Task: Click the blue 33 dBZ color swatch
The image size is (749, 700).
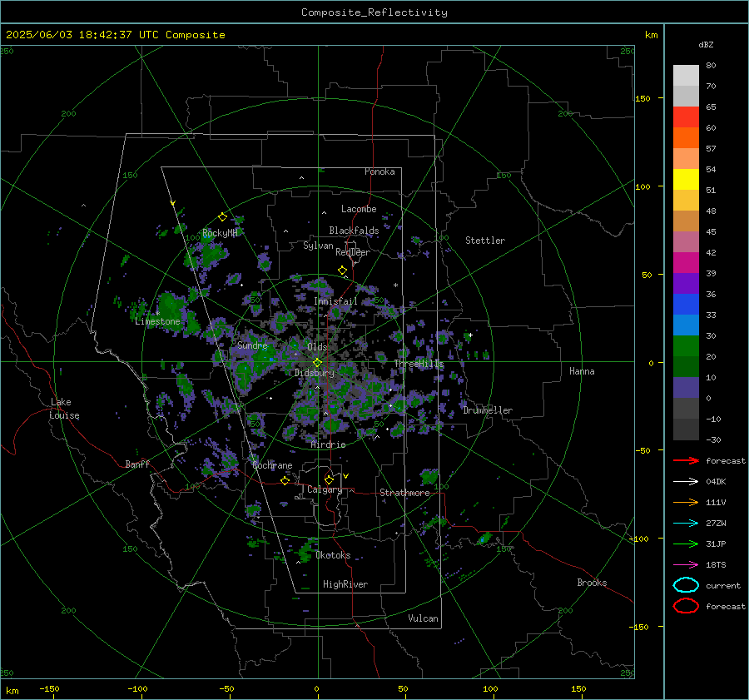Action: point(686,305)
